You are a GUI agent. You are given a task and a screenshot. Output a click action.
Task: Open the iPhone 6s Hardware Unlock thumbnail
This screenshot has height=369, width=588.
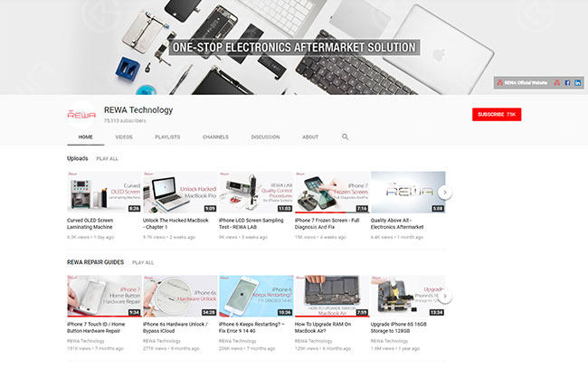(x=180, y=296)
